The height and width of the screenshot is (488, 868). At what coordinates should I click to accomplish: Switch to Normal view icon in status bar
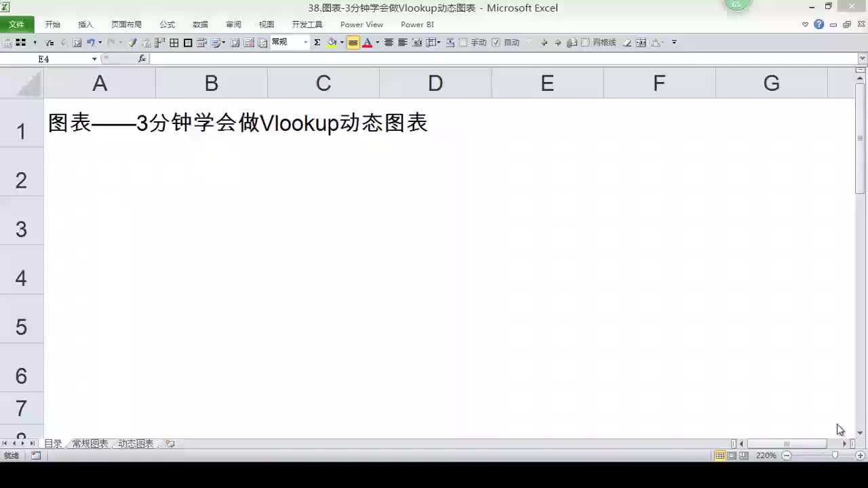(x=720, y=455)
